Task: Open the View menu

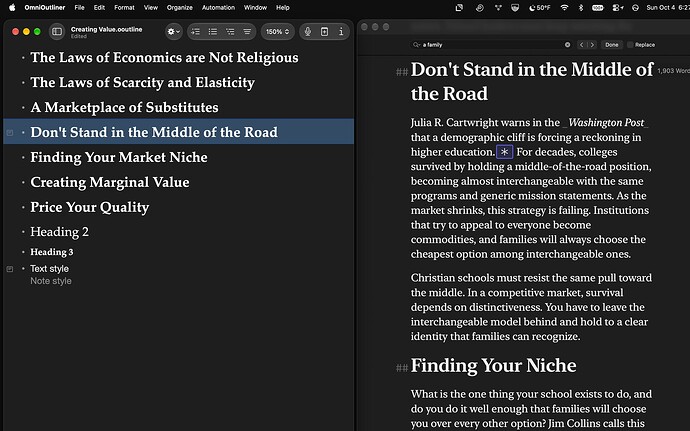Action: (x=150, y=7)
